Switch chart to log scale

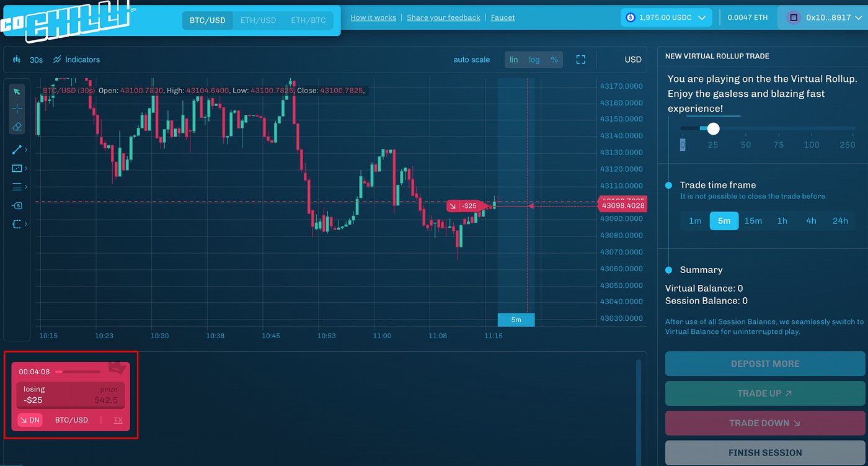point(534,60)
